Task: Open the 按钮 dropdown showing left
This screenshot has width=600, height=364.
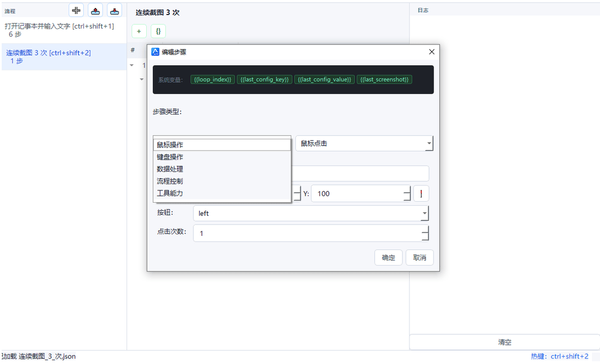Action: (x=311, y=213)
